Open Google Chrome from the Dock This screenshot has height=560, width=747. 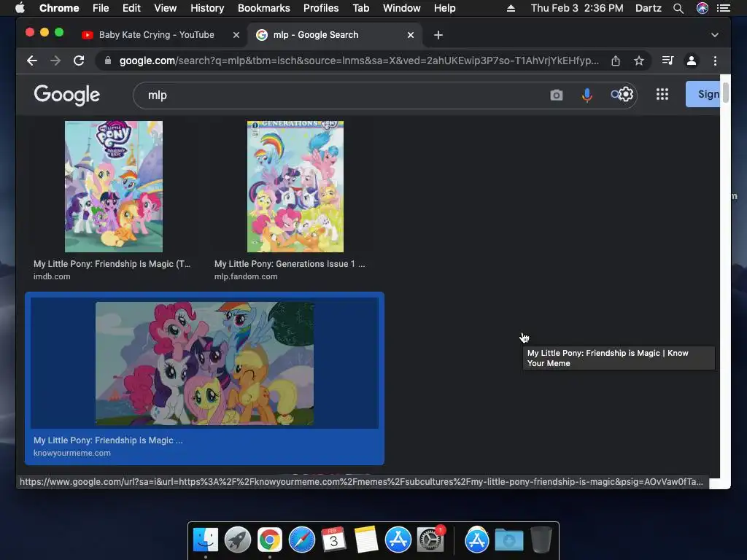pyautogui.click(x=270, y=540)
